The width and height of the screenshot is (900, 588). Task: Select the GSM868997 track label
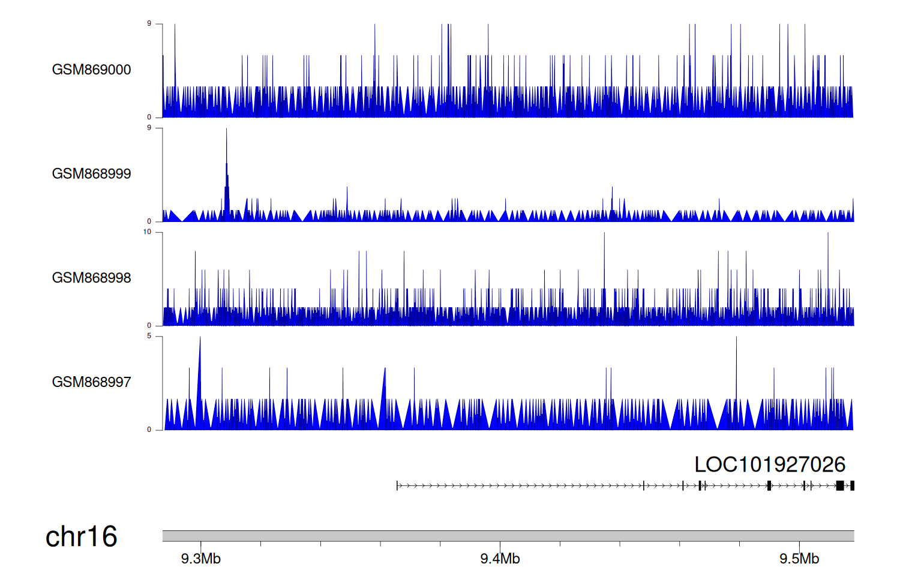[91, 382]
